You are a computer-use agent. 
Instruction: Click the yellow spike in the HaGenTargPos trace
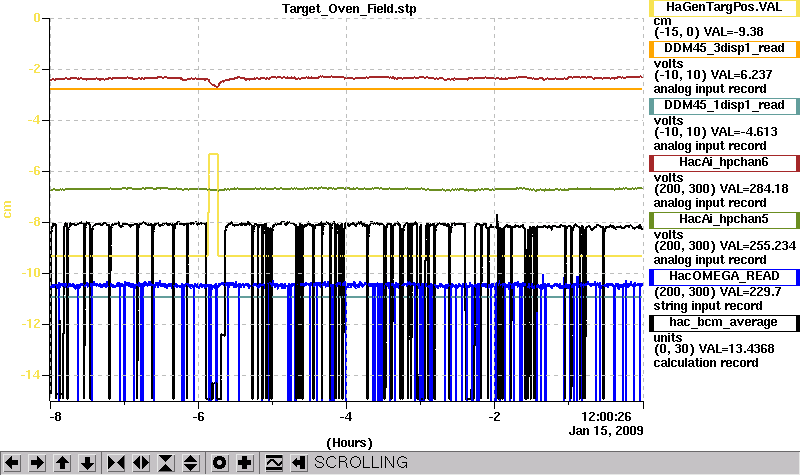213,204
